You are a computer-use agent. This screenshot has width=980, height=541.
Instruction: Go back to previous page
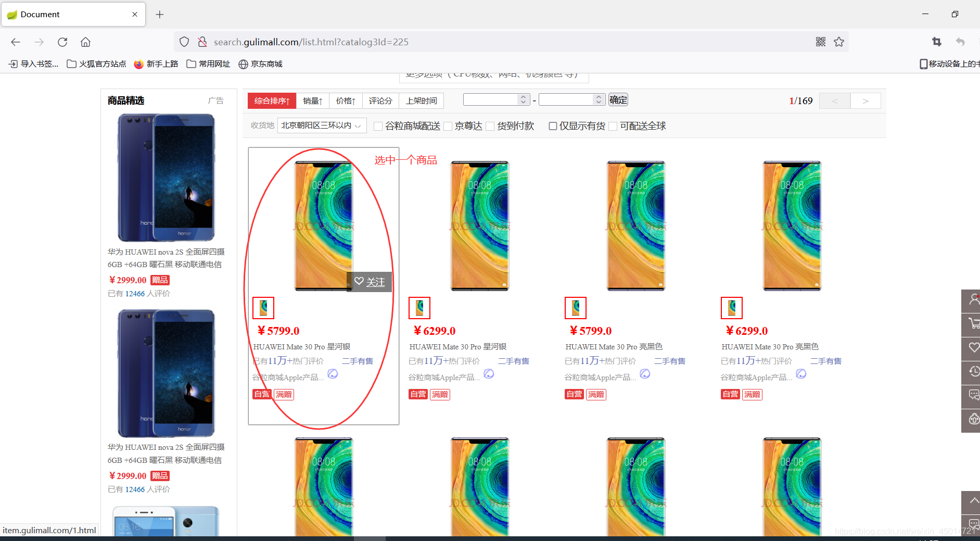16,42
